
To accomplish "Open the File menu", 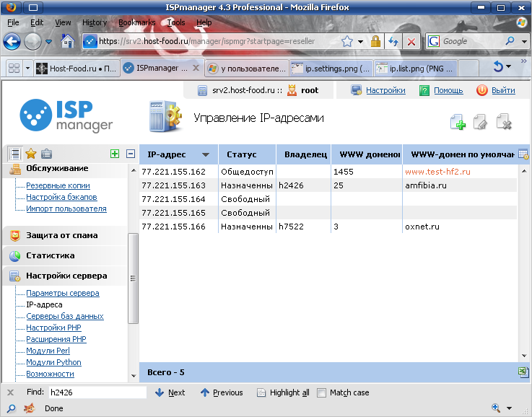I will [x=13, y=22].
